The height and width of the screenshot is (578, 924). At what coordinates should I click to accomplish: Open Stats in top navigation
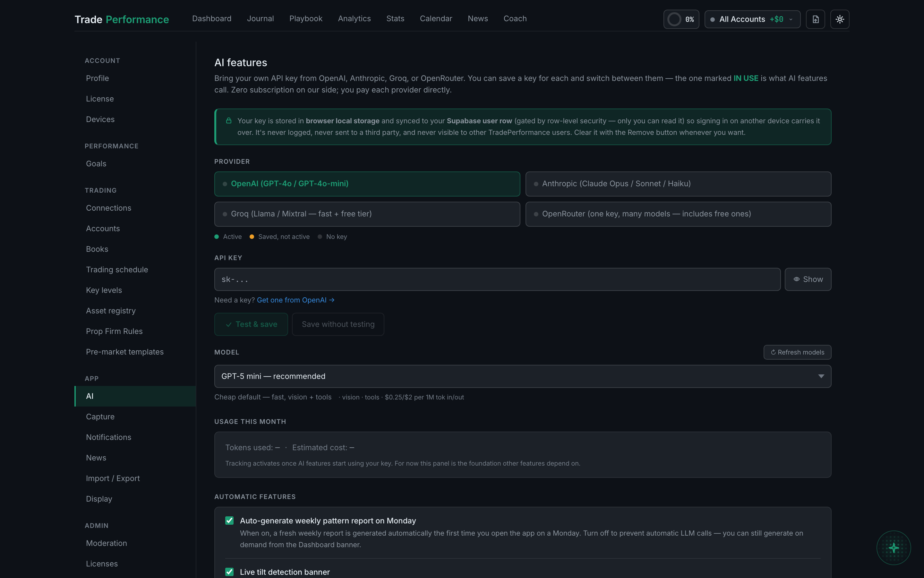click(x=395, y=19)
